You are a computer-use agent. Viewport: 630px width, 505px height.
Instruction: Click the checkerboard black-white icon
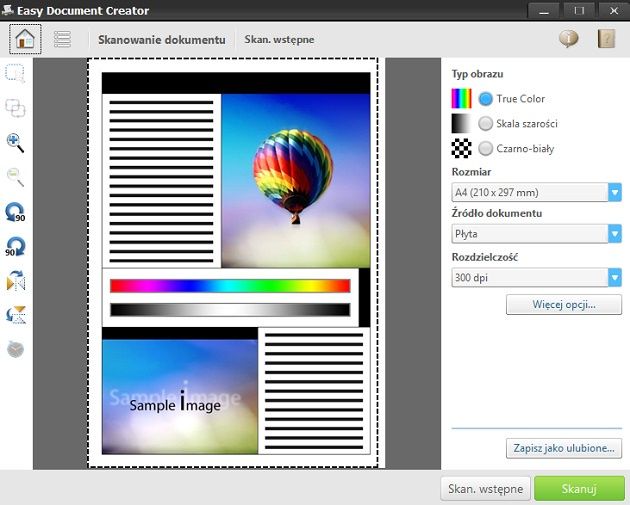(x=461, y=148)
